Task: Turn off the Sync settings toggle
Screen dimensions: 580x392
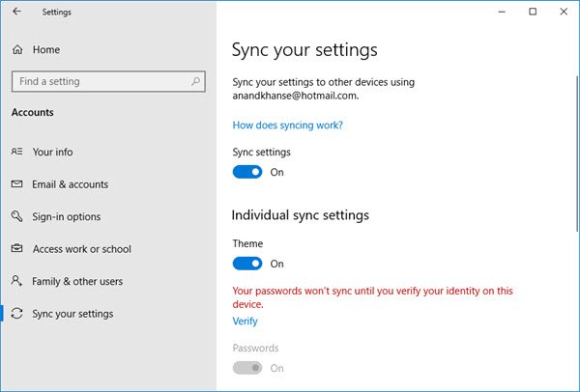Action: (247, 172)
